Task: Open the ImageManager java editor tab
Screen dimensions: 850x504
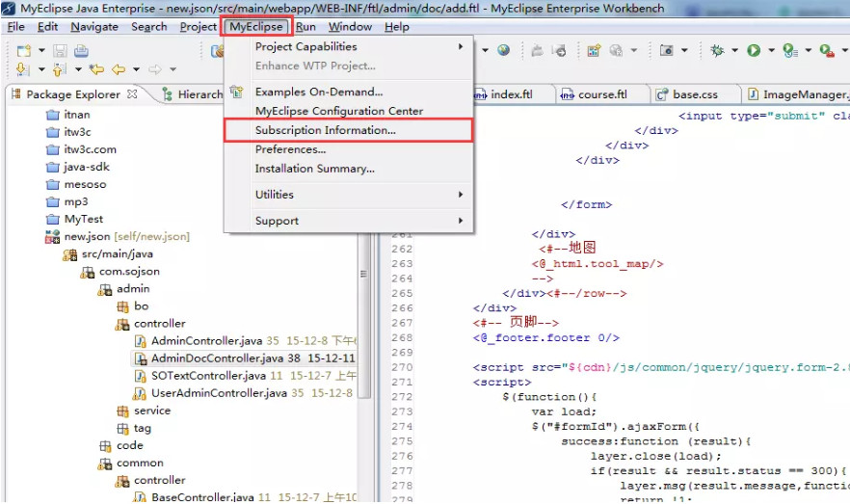Action: 797,94
